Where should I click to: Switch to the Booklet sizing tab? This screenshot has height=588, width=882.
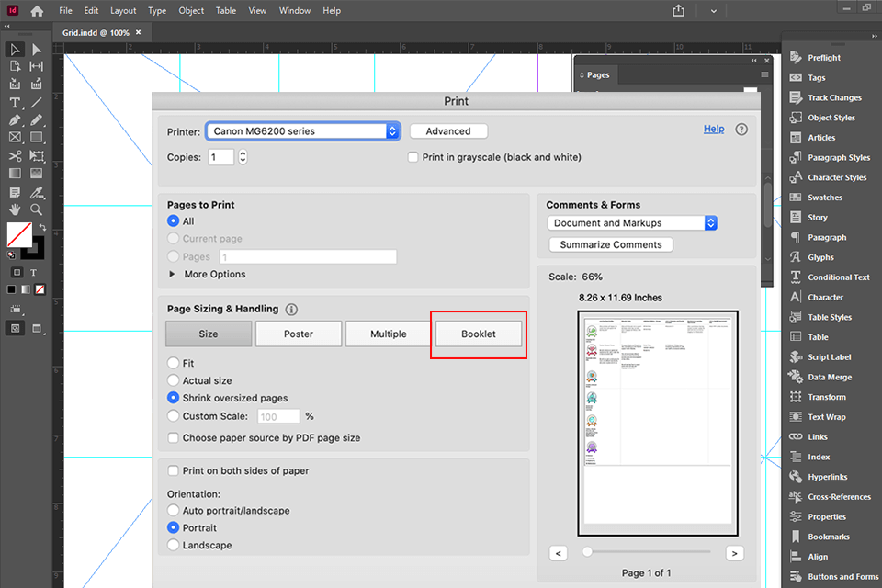[x=478, y=334]
